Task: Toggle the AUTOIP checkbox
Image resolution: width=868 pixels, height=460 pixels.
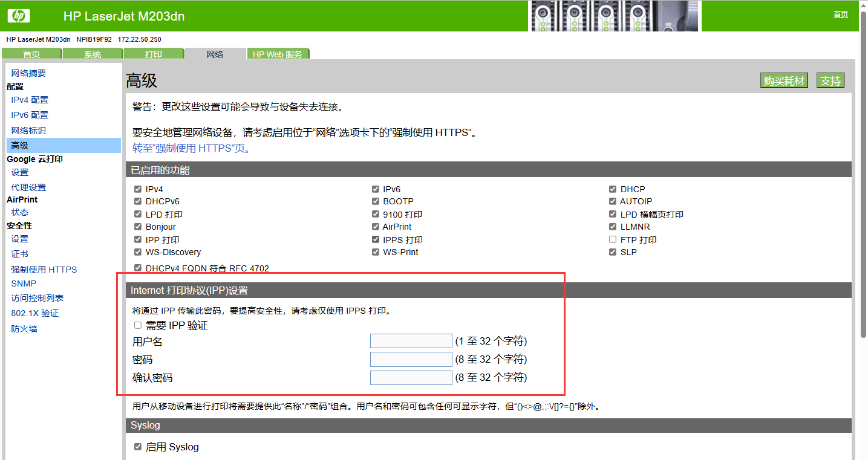Action: 613,201
